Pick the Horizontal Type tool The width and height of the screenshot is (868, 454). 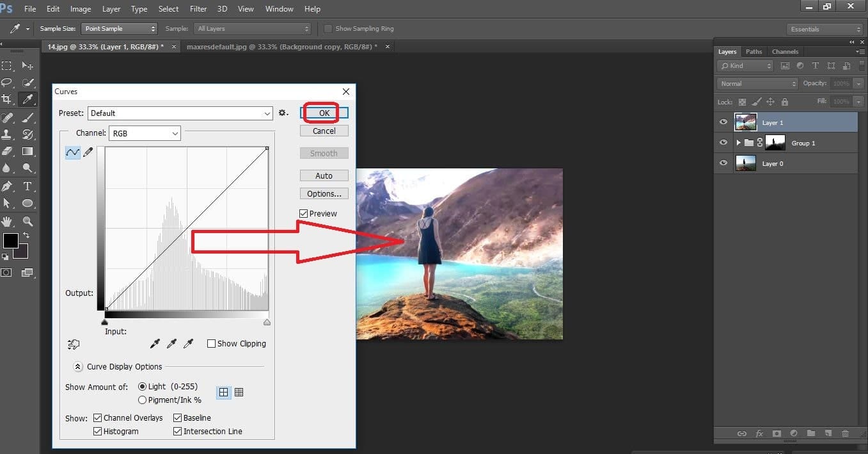[x=27, y=186]
